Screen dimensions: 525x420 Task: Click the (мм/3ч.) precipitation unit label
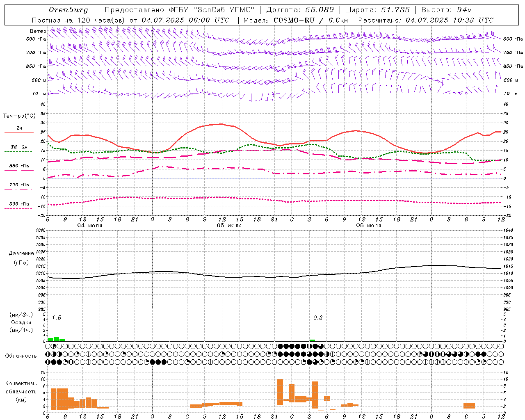(x=21, y=315)
